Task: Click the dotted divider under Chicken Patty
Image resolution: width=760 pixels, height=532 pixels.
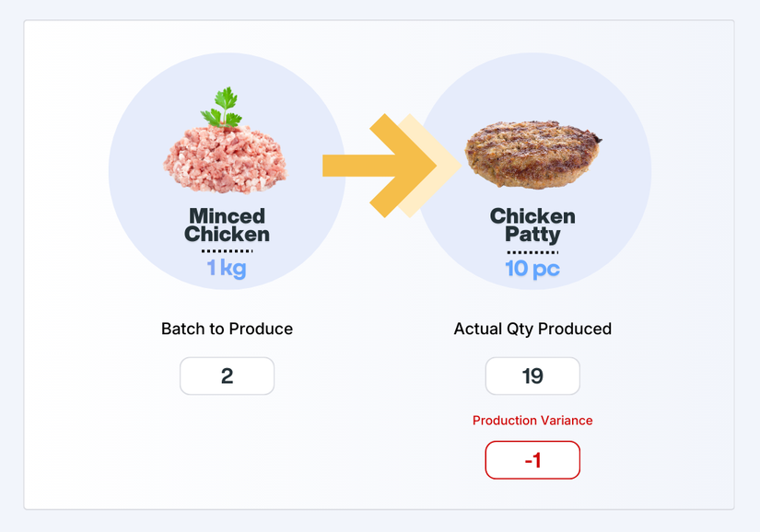Action: click(532, 251)
